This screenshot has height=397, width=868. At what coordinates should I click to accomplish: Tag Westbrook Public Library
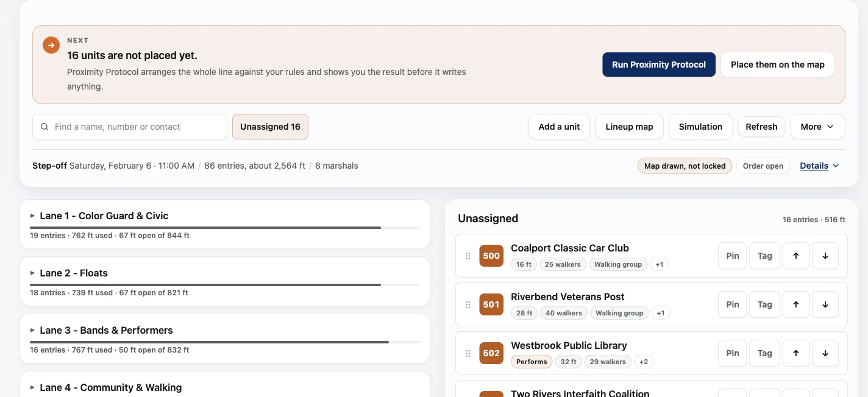click(x=764, y=353)
